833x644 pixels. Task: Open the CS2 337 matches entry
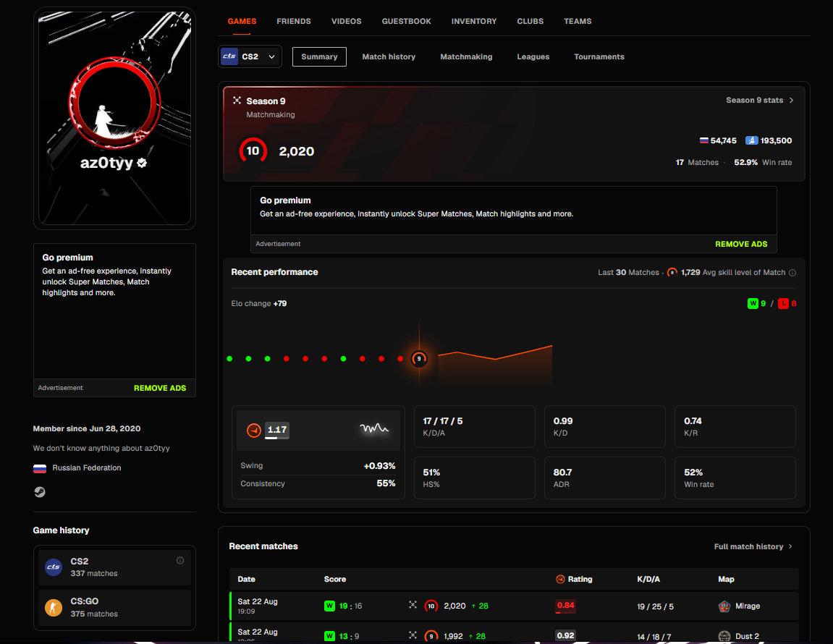click(x=115, y=567)
